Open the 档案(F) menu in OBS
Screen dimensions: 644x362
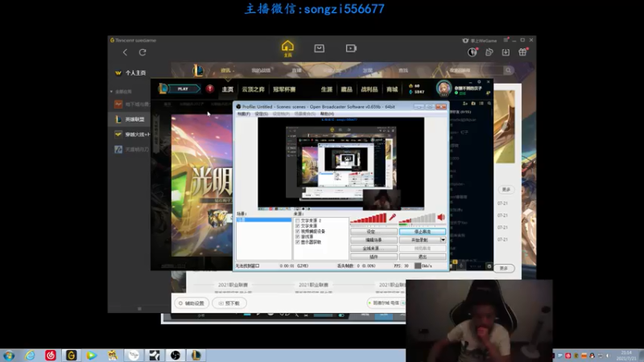[x=244, y=113]
